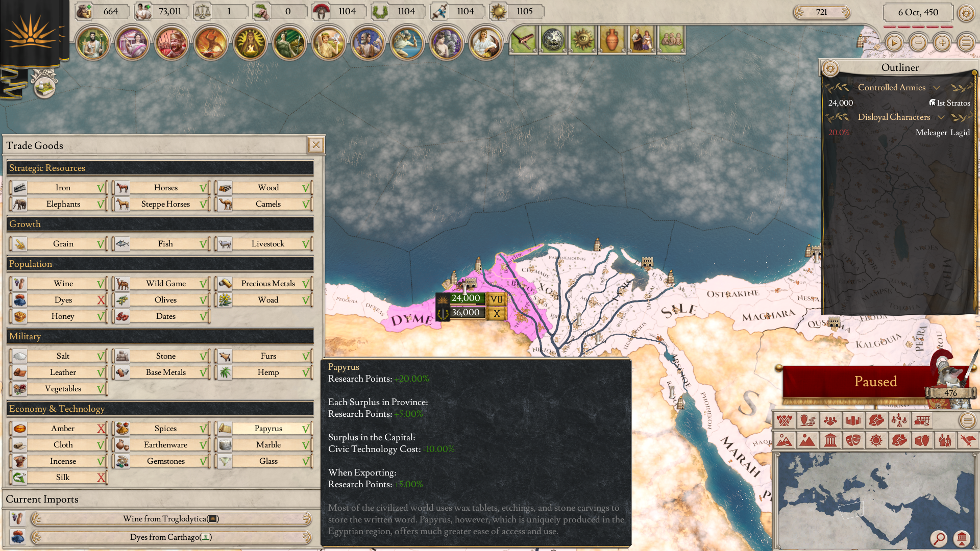The width and height of the screenshot is (980, 551).
Task: Decrease game speed with minus button
Action: 918,43
